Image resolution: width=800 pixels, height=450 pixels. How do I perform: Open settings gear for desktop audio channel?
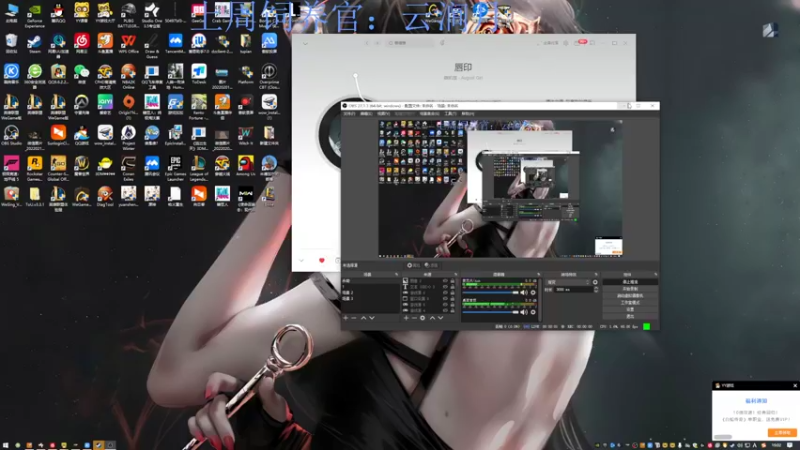(x=533, y=312)
